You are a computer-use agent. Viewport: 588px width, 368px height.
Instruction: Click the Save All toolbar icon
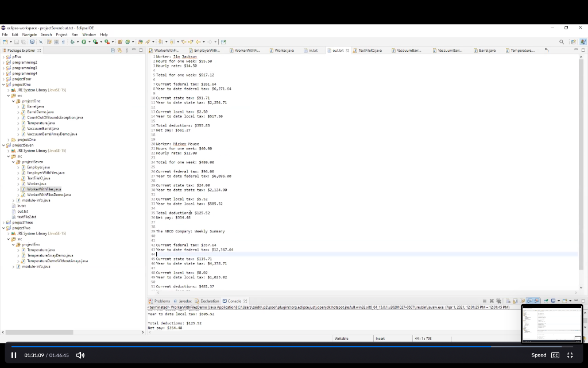pos(24,42)
